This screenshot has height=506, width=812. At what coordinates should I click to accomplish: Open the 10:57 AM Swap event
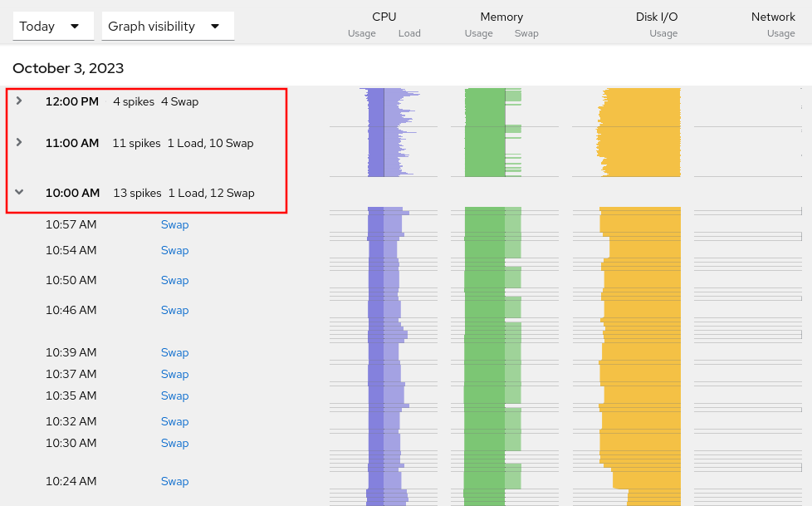pyautogui.click(x=174, y=224)
